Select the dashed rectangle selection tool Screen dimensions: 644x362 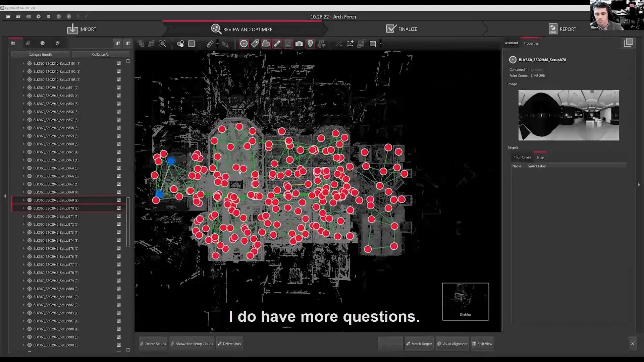373,44
